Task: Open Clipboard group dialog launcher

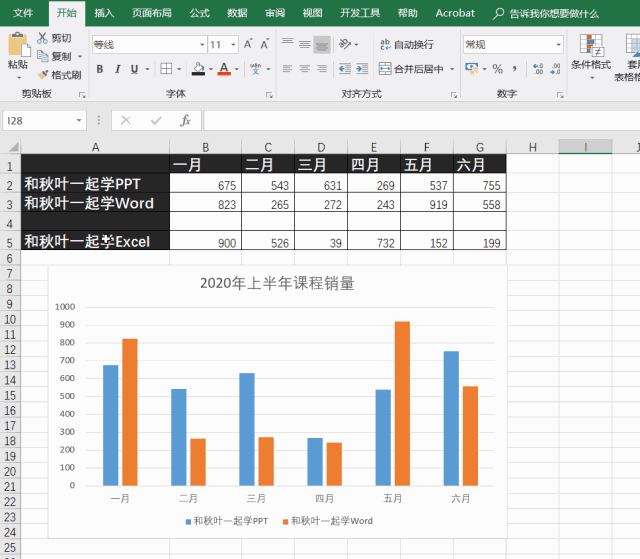Action: pyautogui.click(x=82, y=95)
